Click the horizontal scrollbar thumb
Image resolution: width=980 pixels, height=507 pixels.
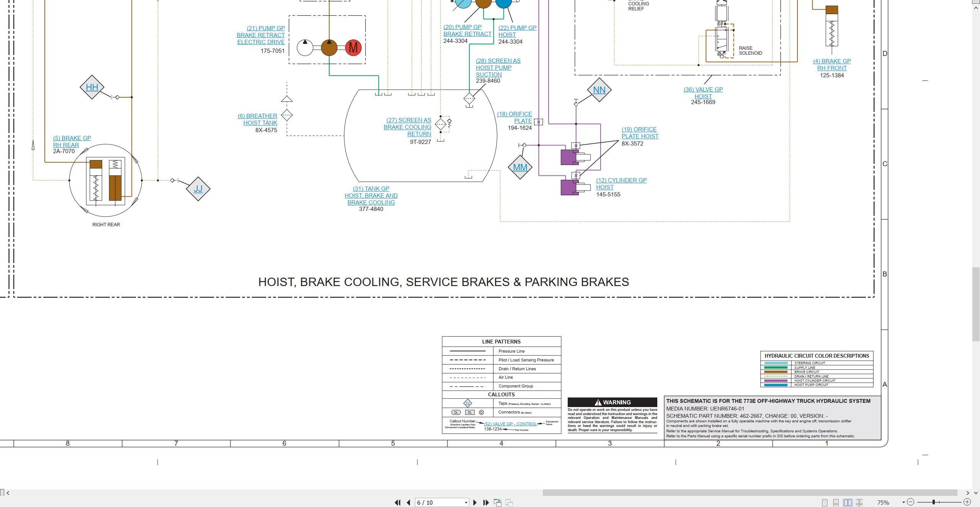tap(750, 493)
